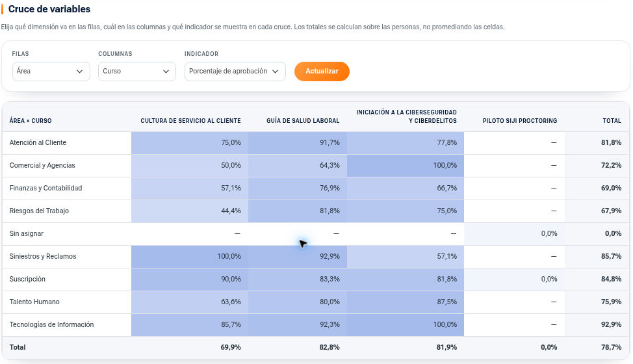
Task: Click the 100,0% cell for Comercial y Agencias
Action: pos(406,166)
